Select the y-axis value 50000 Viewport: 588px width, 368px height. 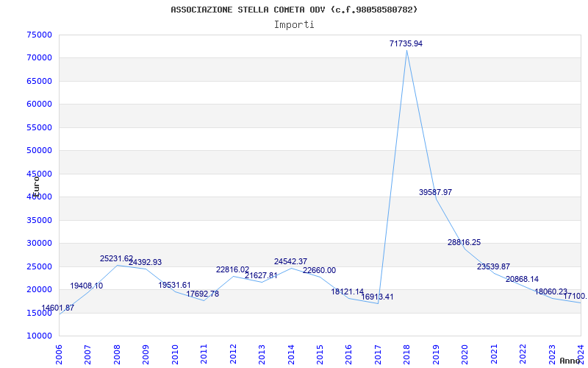pyautogui.click(x=40, y=151)
